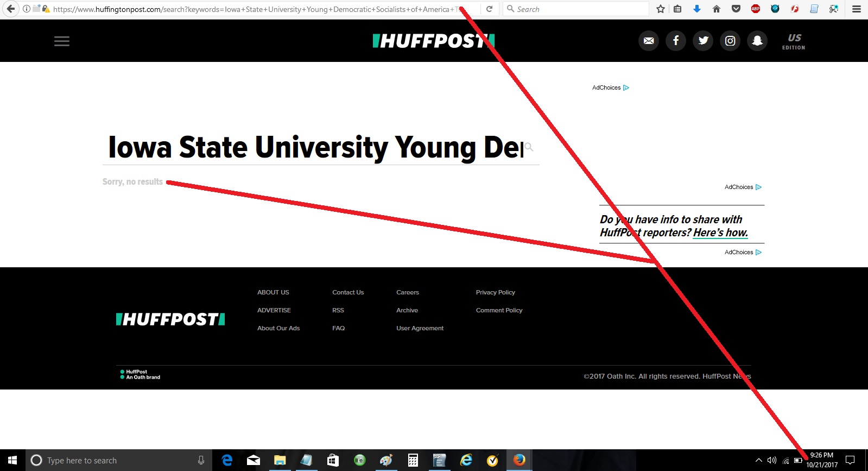Click the email newsletter envelope icon

[649, 41]
